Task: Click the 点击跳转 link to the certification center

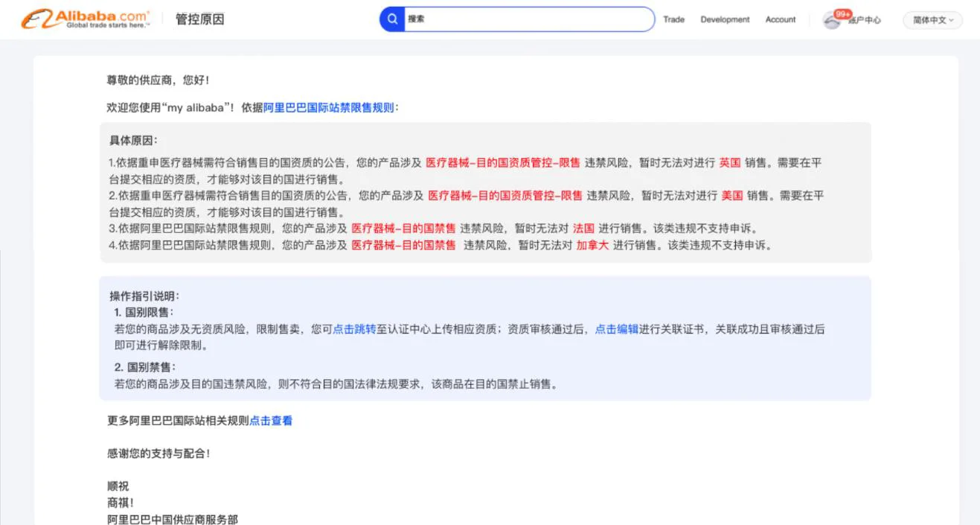Action: (354, 329)
